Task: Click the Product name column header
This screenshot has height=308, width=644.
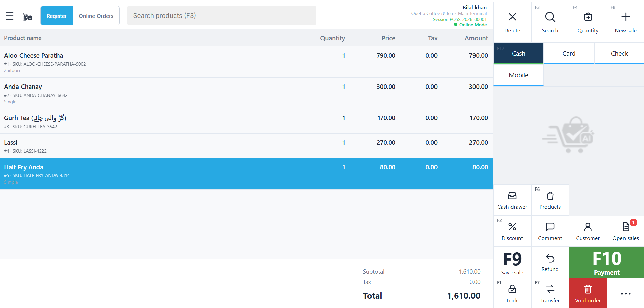Action: [x=23, y=38]
